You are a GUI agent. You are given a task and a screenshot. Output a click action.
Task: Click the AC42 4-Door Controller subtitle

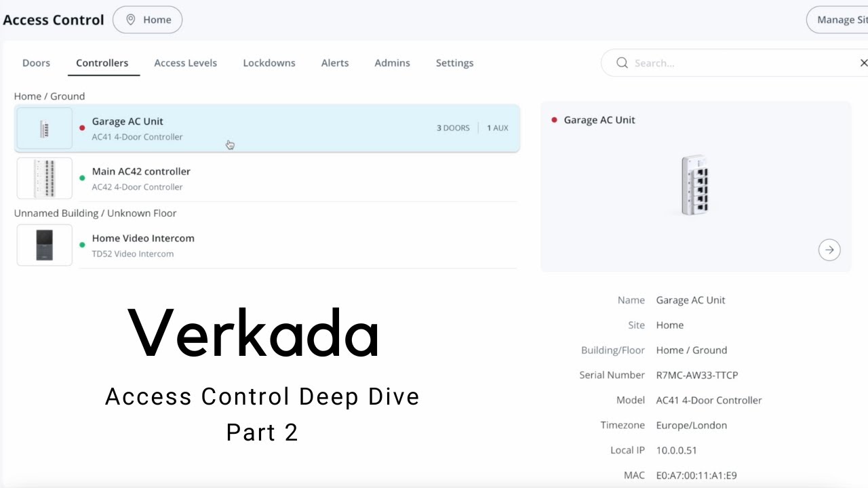138,187
